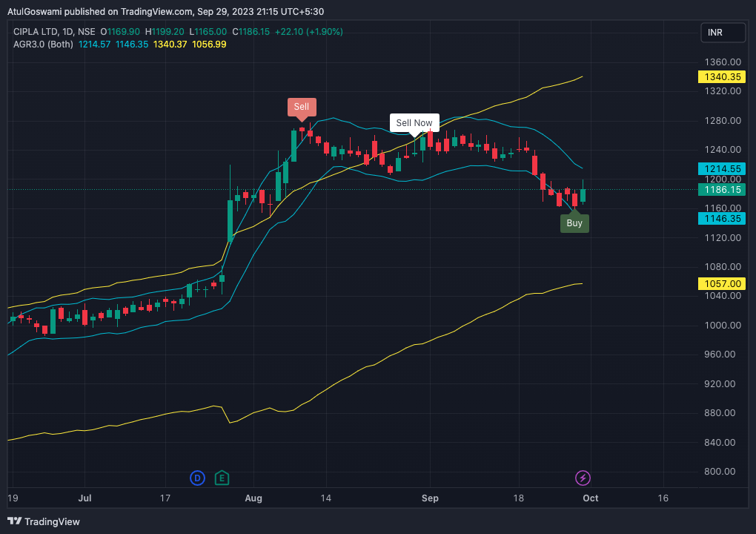This screenshot has height=534, width=756.
Task: Select the AGR3.0 (Both) indicator name
Action: coord(44,44)
